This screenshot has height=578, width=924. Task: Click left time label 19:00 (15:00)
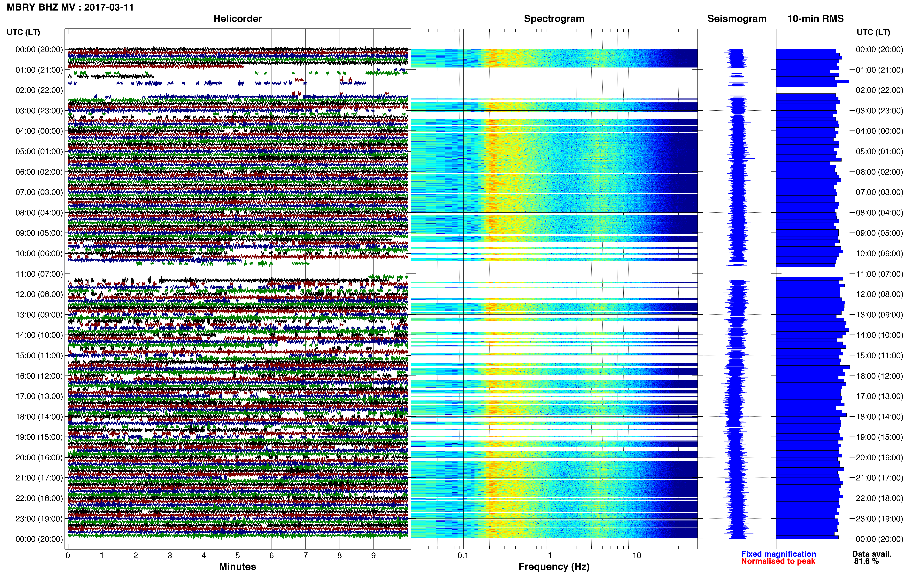pos(39,437)
